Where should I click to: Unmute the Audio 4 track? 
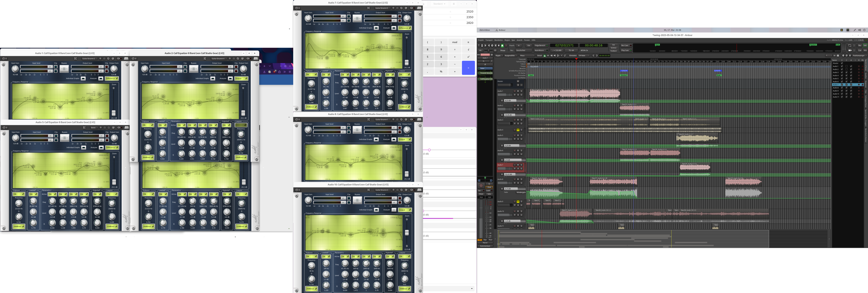[518, 130]
